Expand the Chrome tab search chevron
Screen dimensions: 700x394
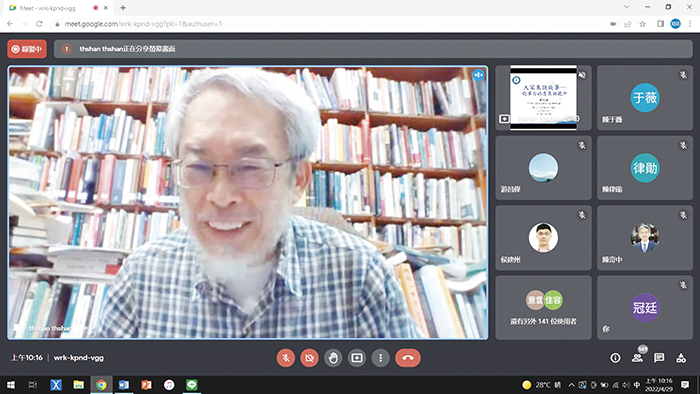(627, 7)
